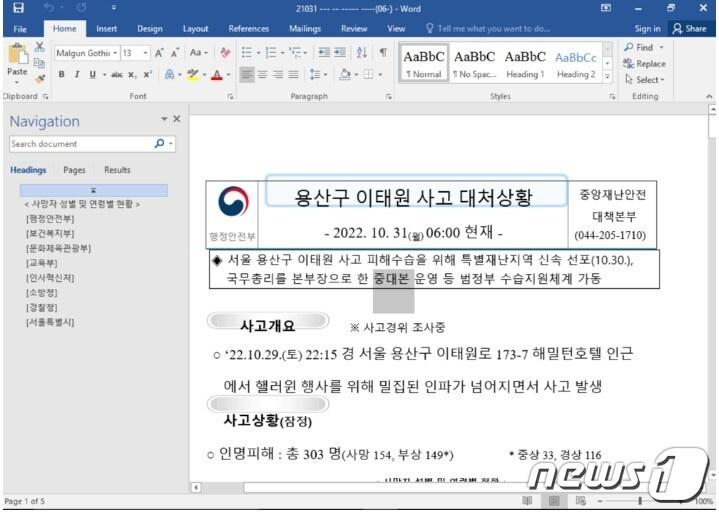Click the magnifier search icon in Navigation
Viewport: 719px width, 514px height.
(x=159, y=144)
